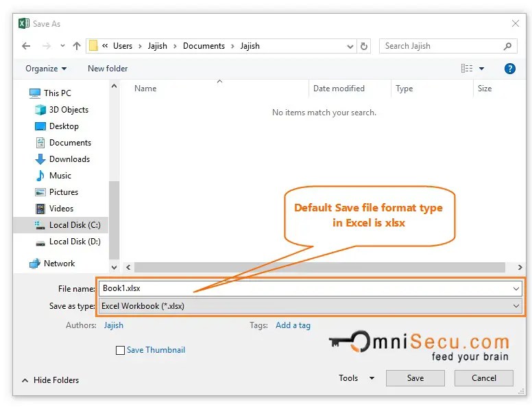Click the Cancel button

tap(484, 378)
